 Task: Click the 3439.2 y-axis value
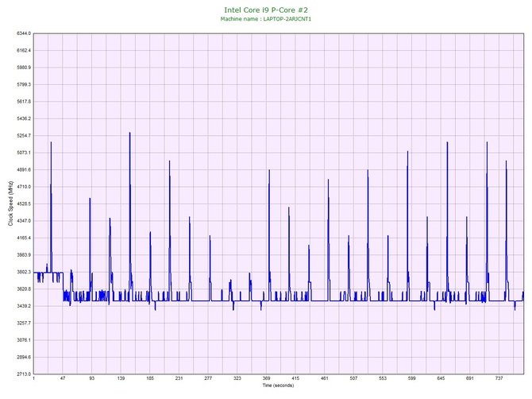(x=24, y=306)
